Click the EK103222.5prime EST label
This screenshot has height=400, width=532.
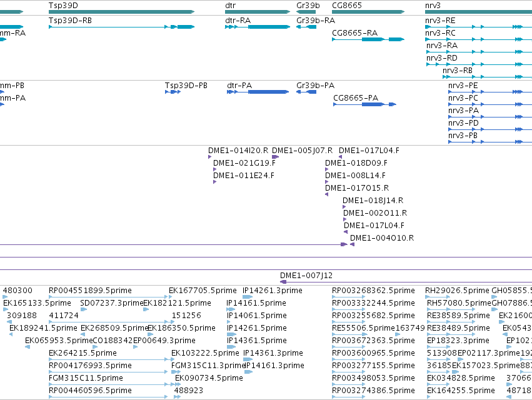205,354
